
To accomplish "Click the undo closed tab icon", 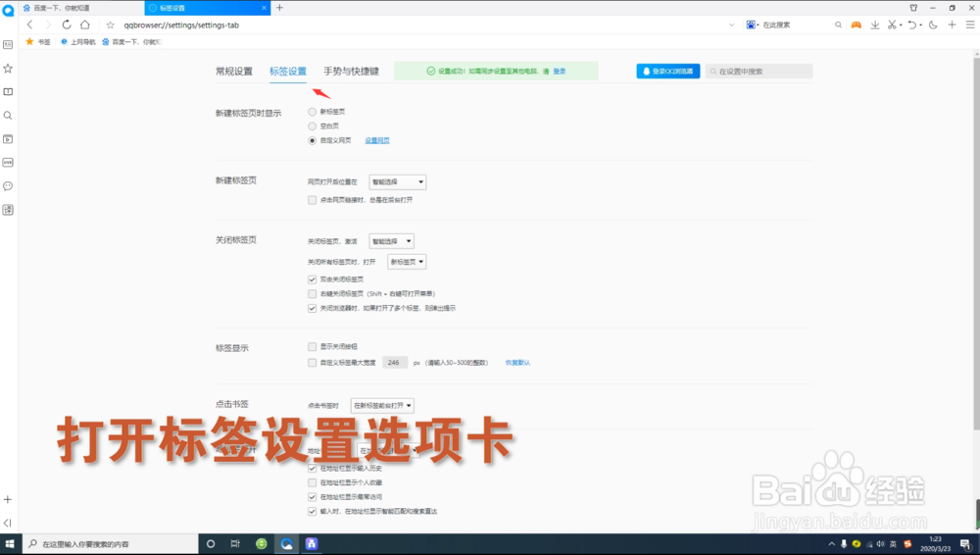I will coord(911,25).
